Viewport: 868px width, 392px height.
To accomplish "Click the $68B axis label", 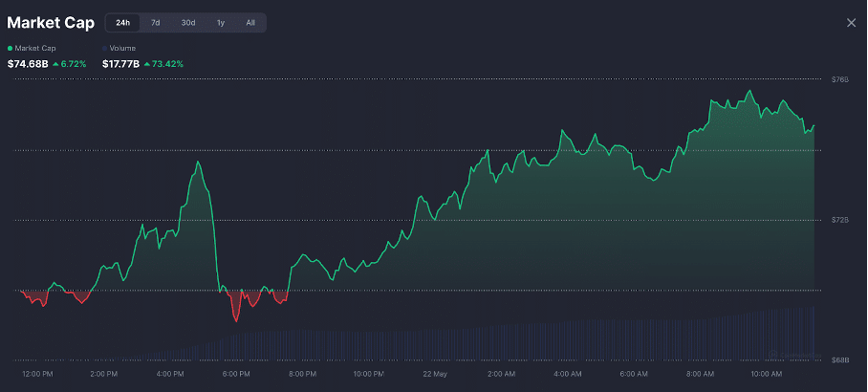I will (839, 360).
